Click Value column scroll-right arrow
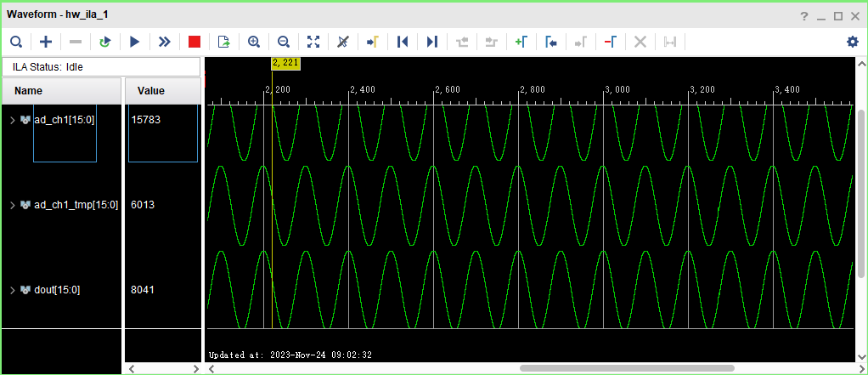The height and width of the screenshot is (375, 868). tap(195, 368)
